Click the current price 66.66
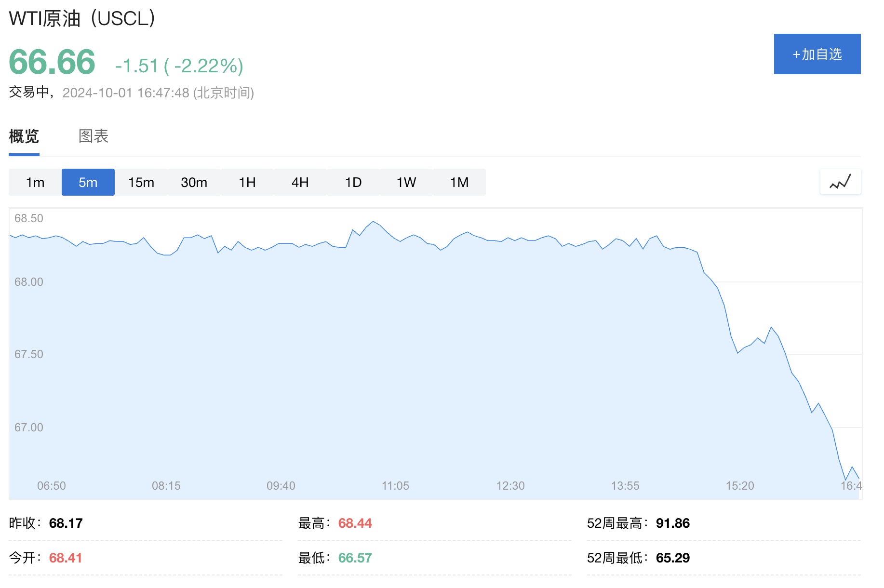Screen dimensions: 884x588 [x=52, y=62]
